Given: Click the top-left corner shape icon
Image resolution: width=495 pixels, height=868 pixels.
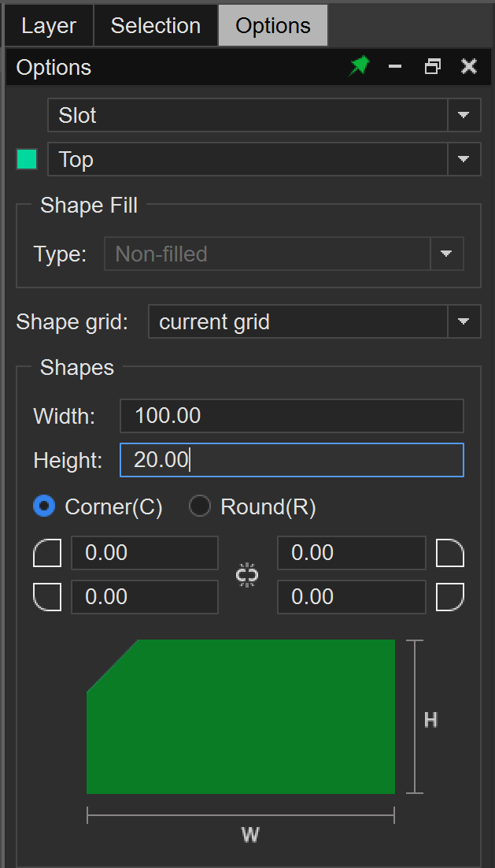Looking at the screenshot, I should pyautogui.click(x=47, y=554).
